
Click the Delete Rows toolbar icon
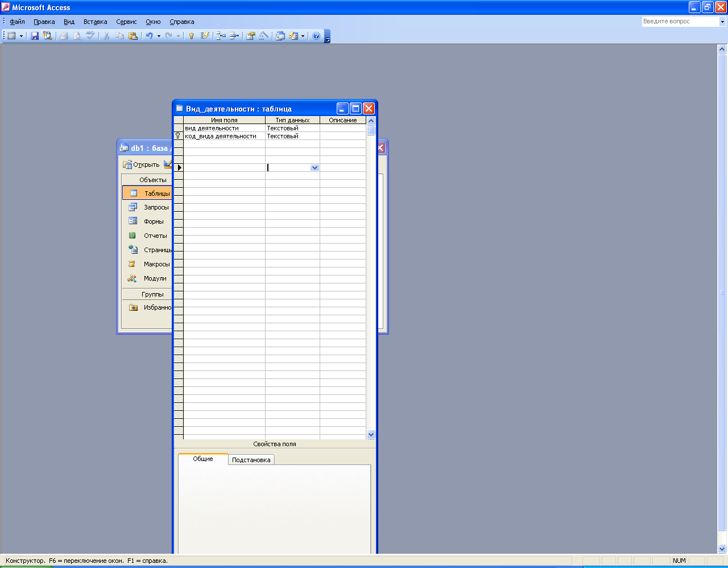pos(234,36)
